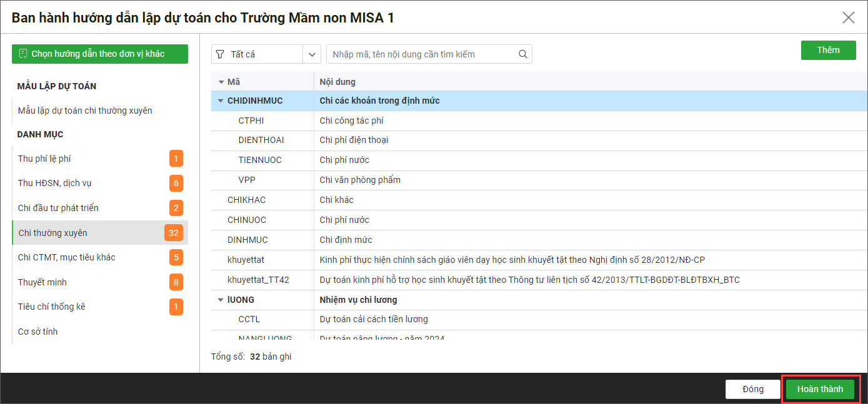The image size is (868, 404).
Task: Open 'Cơ sở tính' category
Action: point(37,332)
